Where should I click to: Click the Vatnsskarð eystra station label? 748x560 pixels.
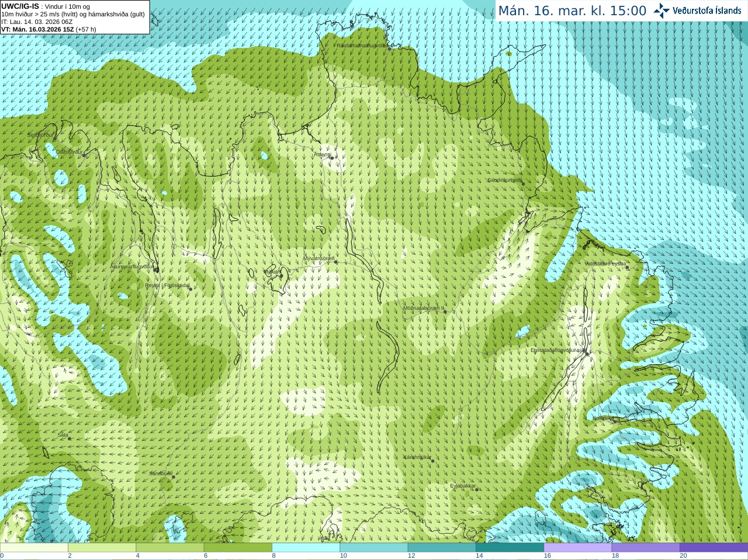point(605,264)
